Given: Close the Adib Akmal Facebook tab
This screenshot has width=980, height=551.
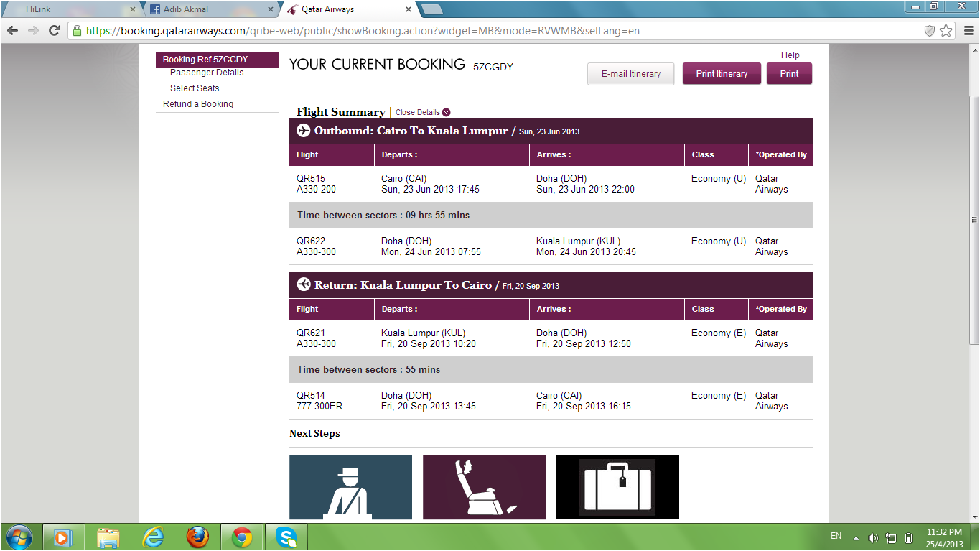Looking at the screenshot, I should coord(271,9).
